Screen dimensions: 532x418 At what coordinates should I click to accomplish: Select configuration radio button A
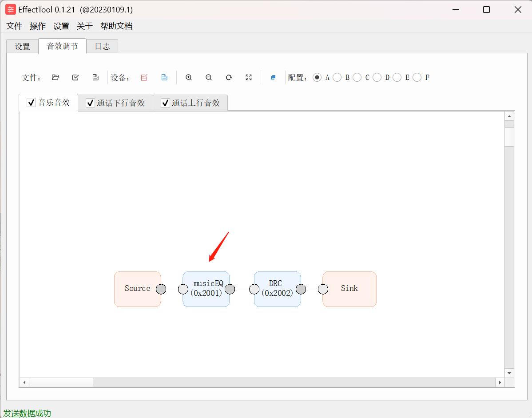click(317, 77)
